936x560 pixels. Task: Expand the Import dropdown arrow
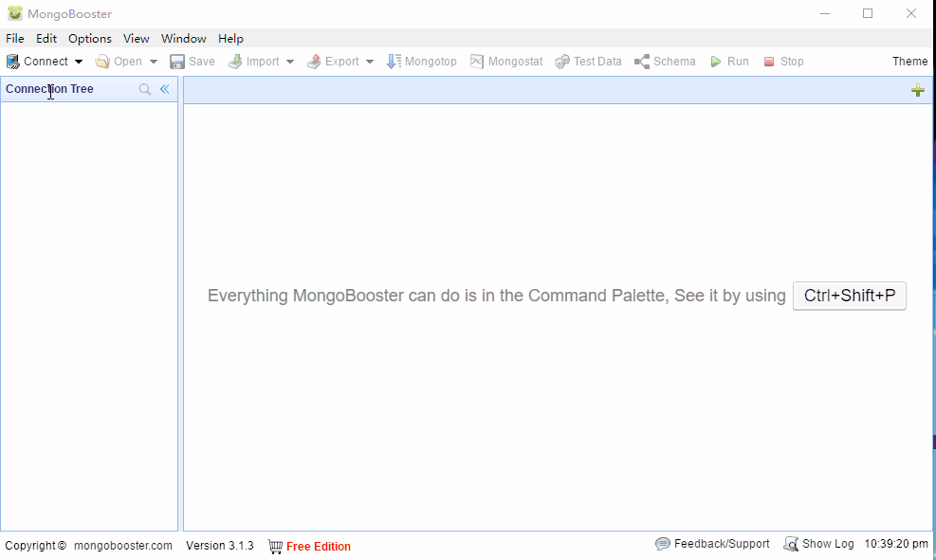click(x=290, y=62)
